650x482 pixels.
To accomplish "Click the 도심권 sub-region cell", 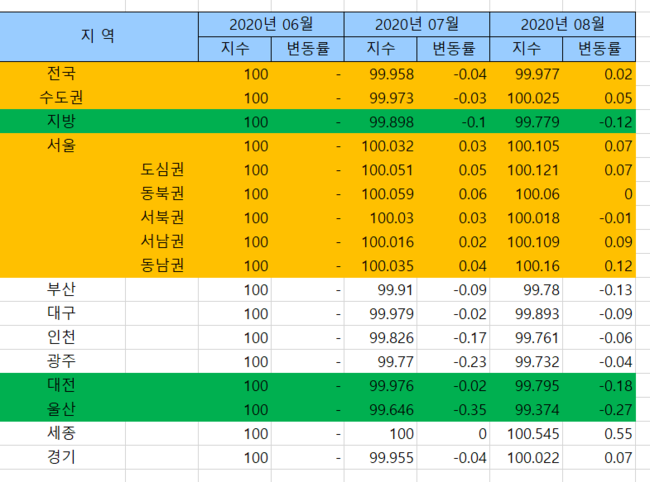I will coord(161,169).
